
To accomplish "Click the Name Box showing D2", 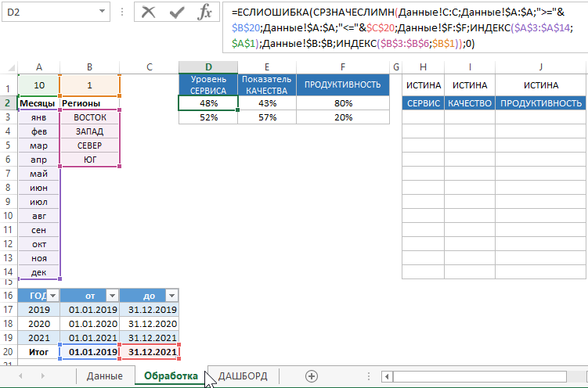I will click(47, 12).
